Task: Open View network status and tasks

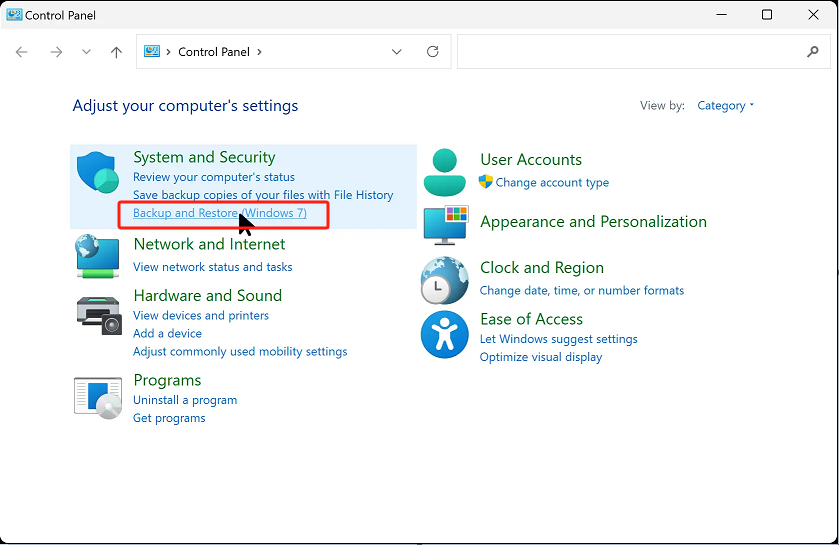Action: (212, 267)
